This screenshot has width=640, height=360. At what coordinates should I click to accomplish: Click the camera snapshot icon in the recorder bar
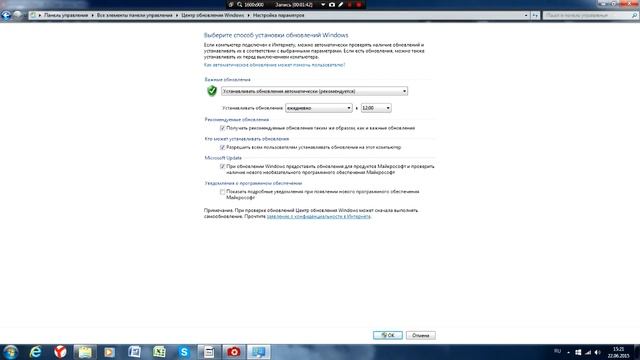[332, 4]
